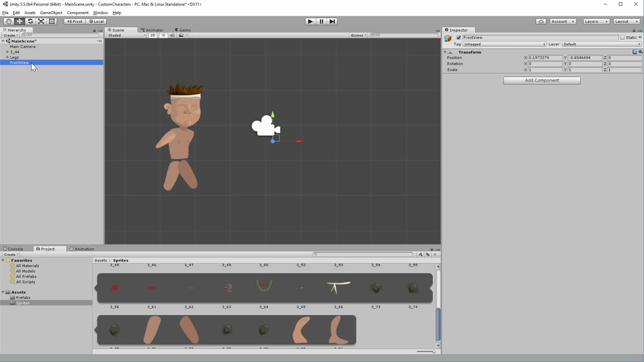Switch to the Animator tab
Viewport: 644px width, 362px height.
(x=152, y=30)
